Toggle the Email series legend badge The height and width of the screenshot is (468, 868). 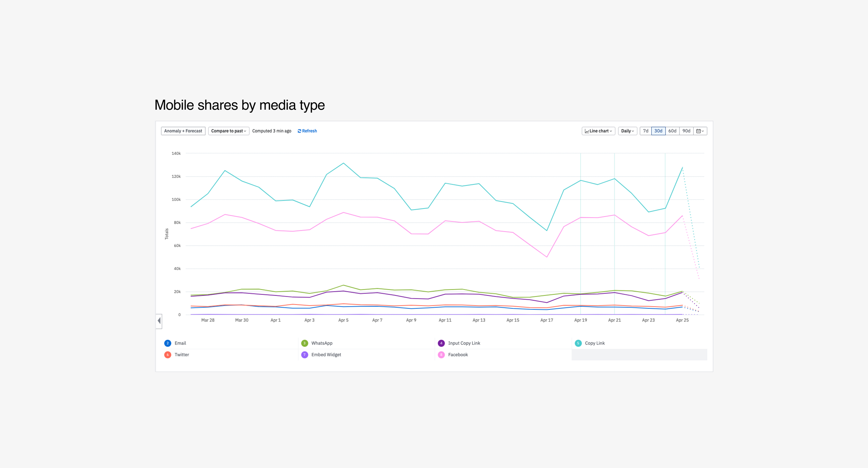point(168,343)
